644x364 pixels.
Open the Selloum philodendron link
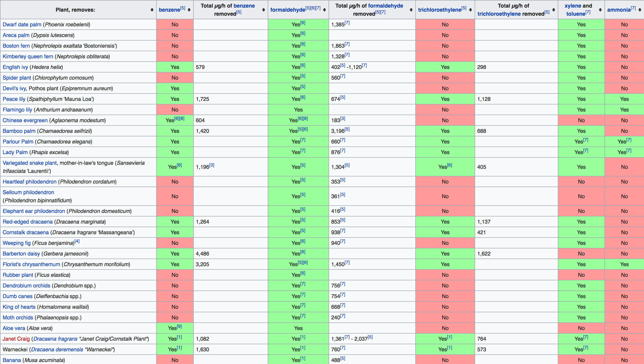pos(28,192)
